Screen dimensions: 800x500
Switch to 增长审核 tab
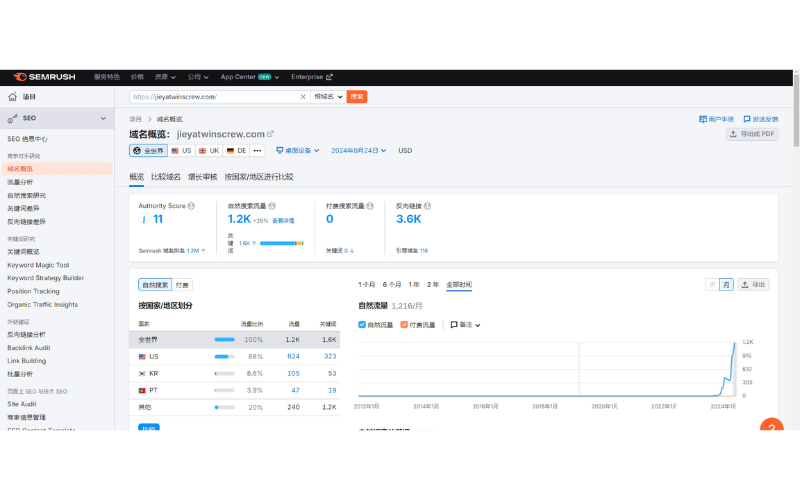point(203,177)
